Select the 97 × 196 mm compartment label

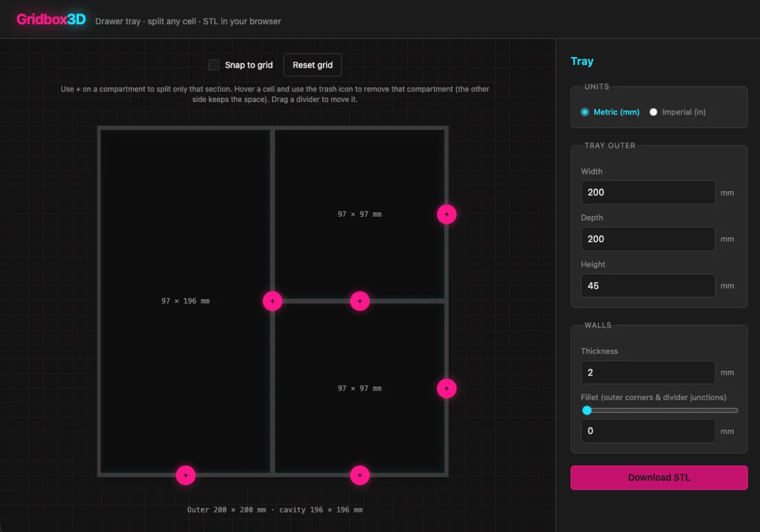coord(185,301)
